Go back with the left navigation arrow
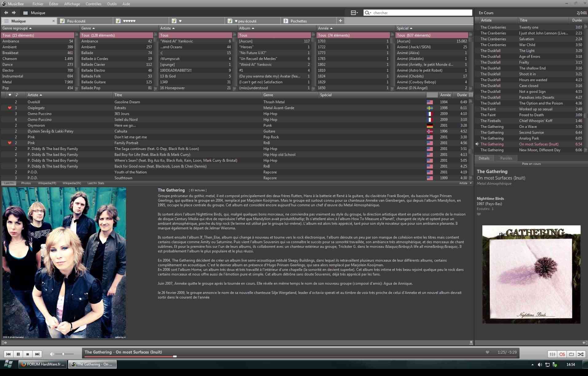The height and width of the screenshot is (376, 588). pyautogui.click(x=6, y=13)
